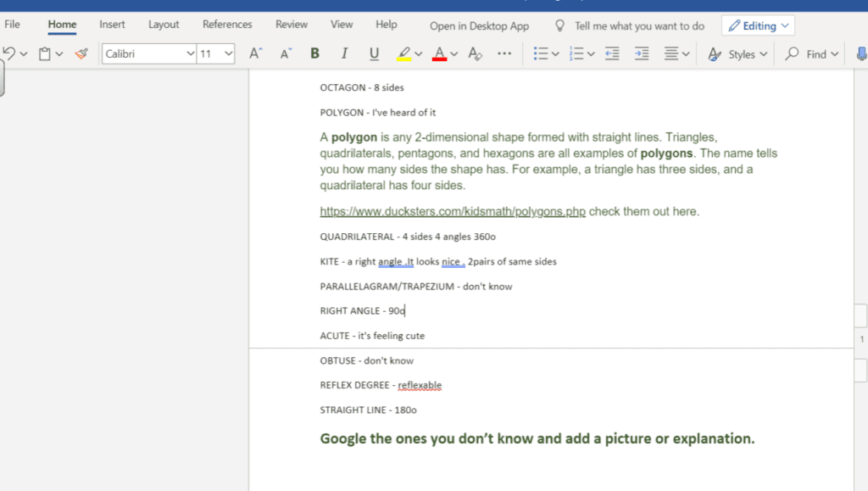Open the File menu

click(x=12, y=25)
